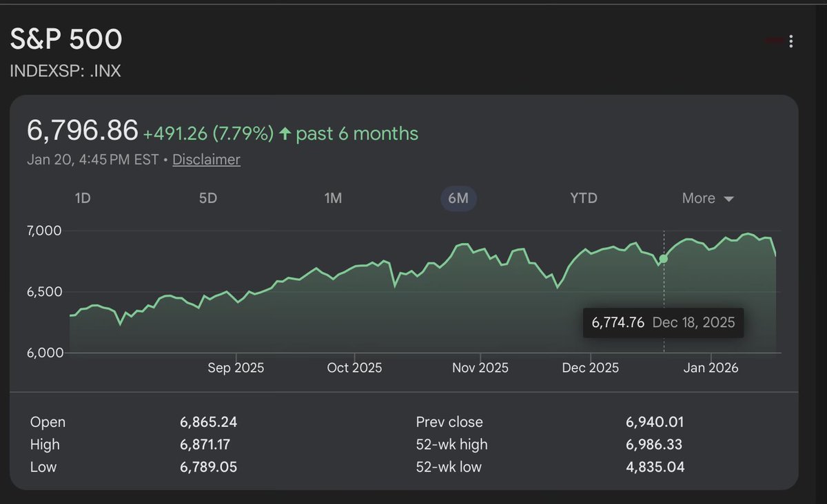Click the Oct 2025 axis label

[354, 368]
